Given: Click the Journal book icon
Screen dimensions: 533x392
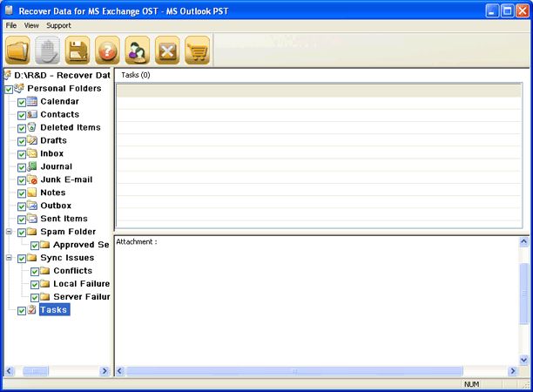Looking at the screenshot, I should (32, 166).
